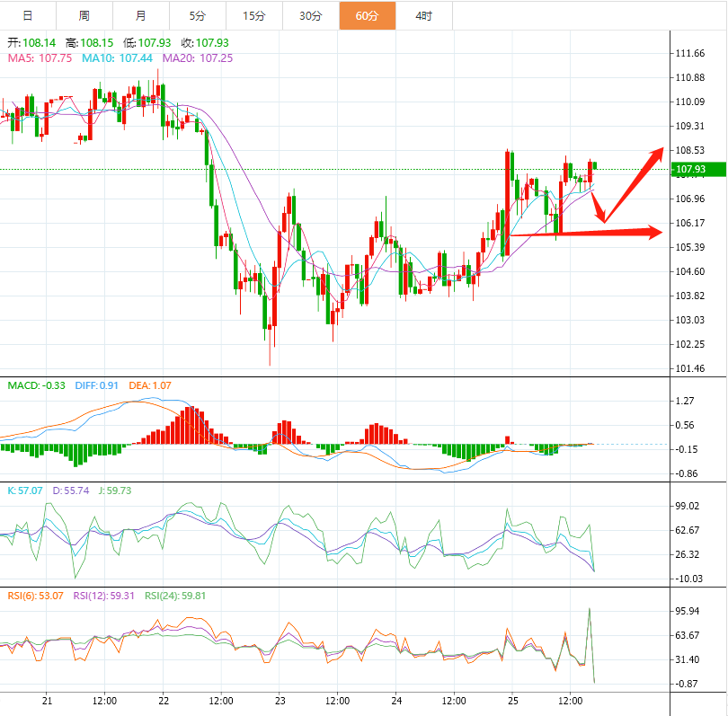The height and width of the screenshot is (716, 728).
Task: Click the -0.15 MACD axis label
Action: click(685, 449)
